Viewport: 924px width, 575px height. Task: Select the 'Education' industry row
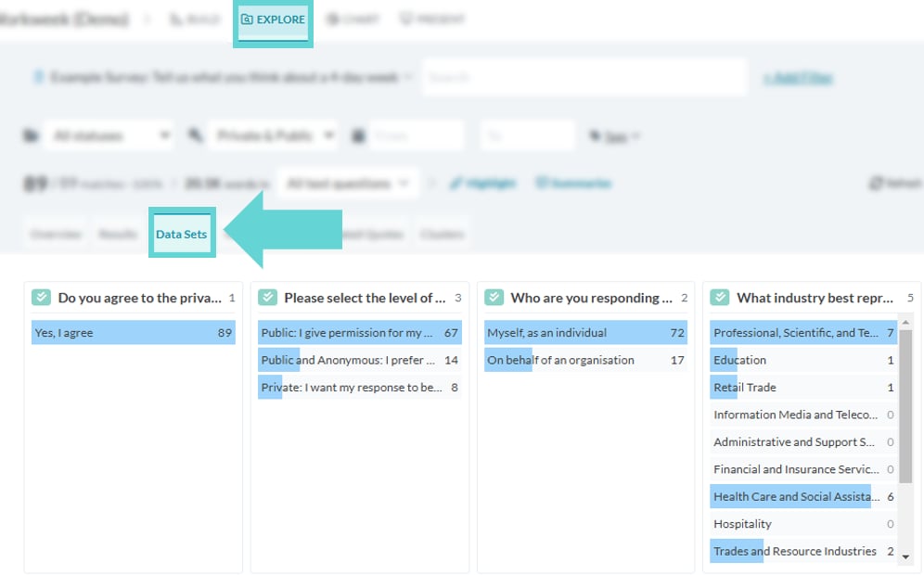pos(803,360)
